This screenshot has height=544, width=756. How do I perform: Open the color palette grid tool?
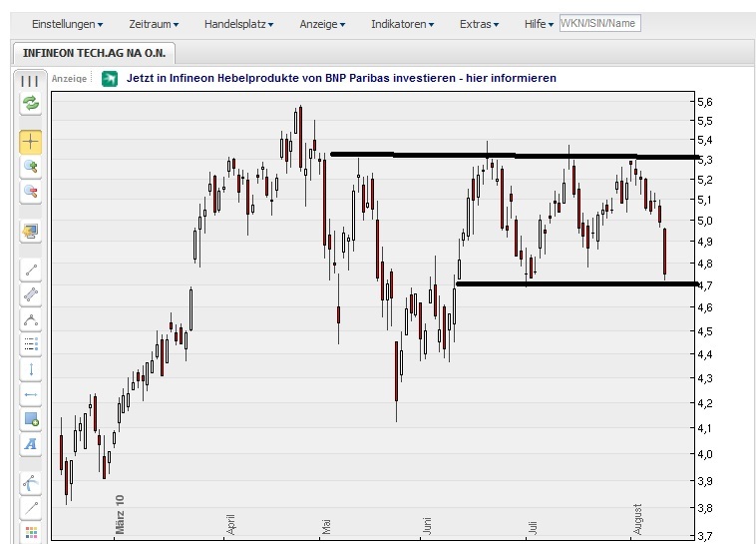[30, 532]
